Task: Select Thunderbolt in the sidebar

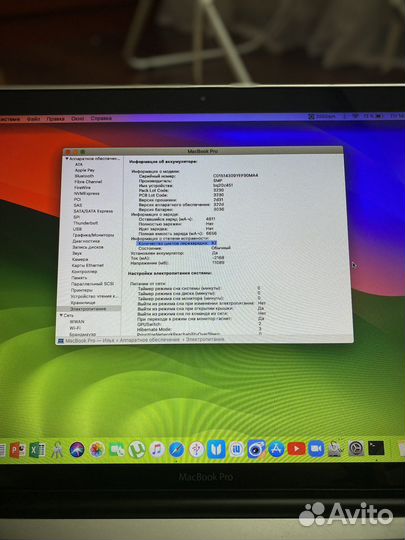Action: [x=85, y=223]
